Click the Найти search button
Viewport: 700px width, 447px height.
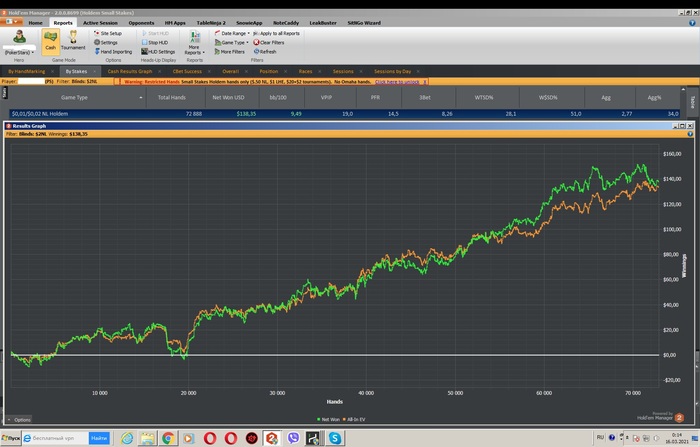point(99,438)
